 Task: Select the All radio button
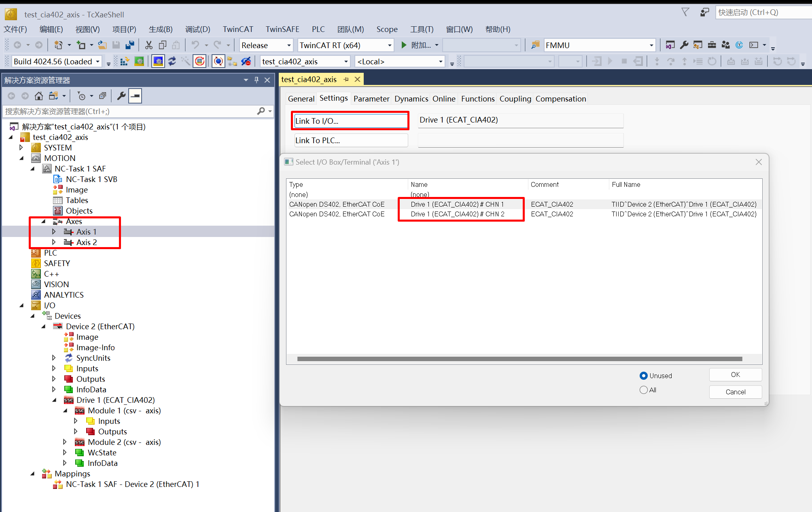643,390
